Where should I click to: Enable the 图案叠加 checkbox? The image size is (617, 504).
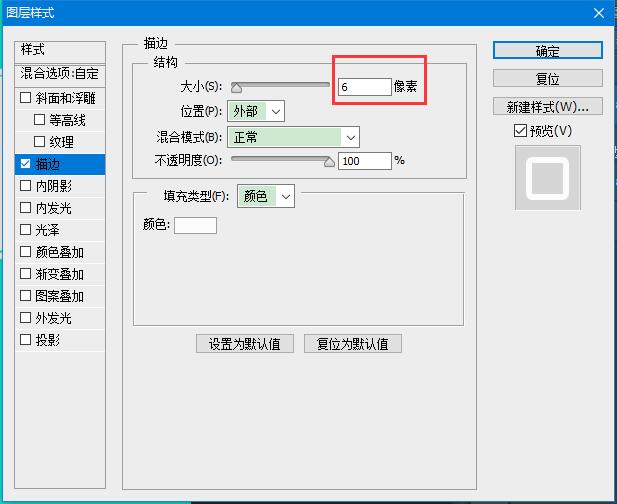pos(26,295)
